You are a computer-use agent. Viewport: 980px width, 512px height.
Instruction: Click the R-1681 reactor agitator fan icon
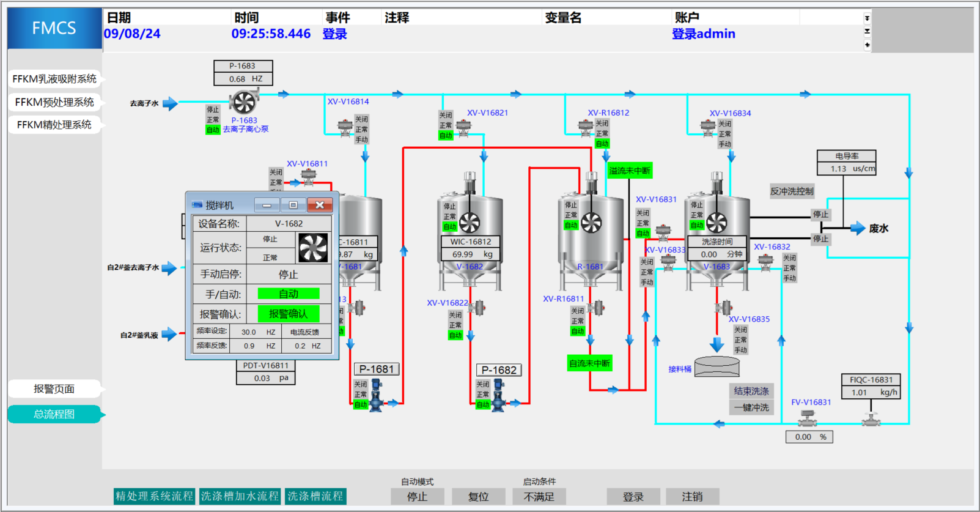pos(591,223)
